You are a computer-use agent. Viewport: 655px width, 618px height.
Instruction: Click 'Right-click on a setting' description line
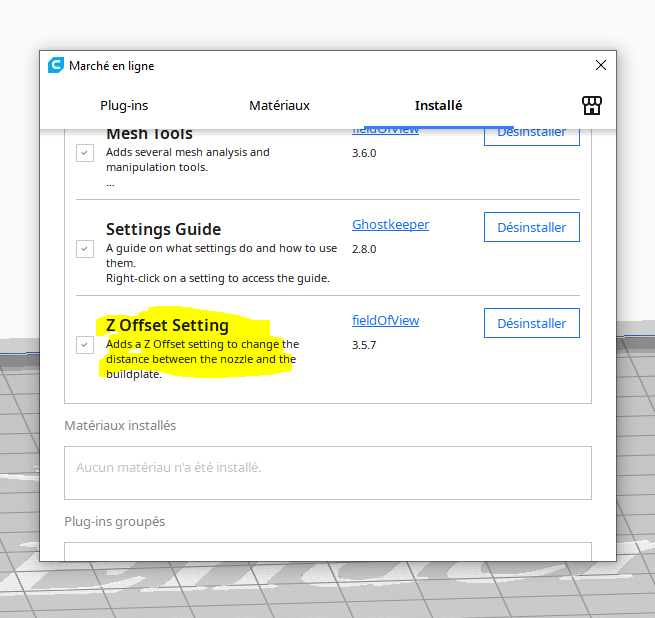[x=218, y=278]
